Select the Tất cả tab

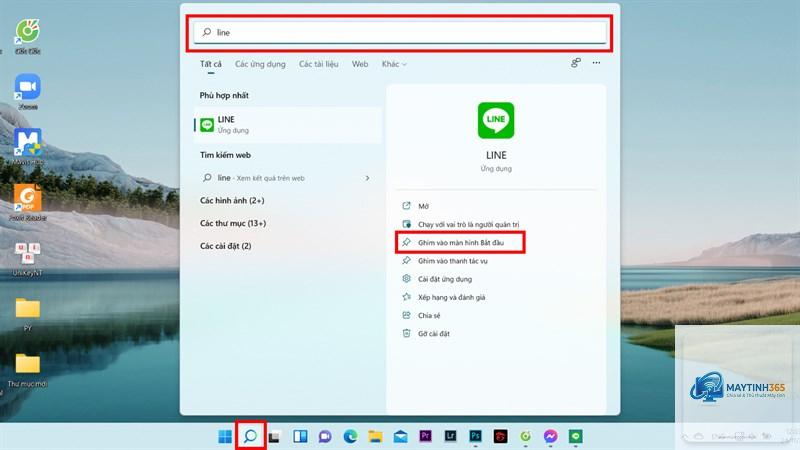click(x=211, y=64)
